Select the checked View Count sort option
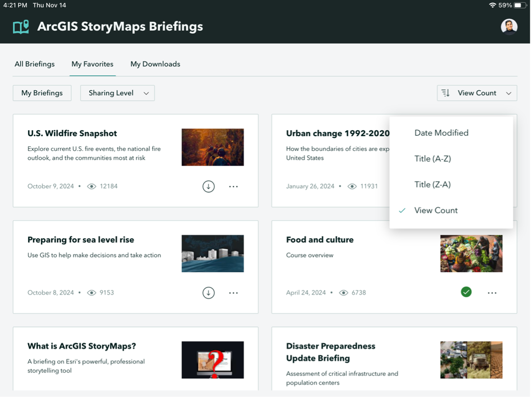532x398 pixels. pyautogui.click(x=436, y=210)
